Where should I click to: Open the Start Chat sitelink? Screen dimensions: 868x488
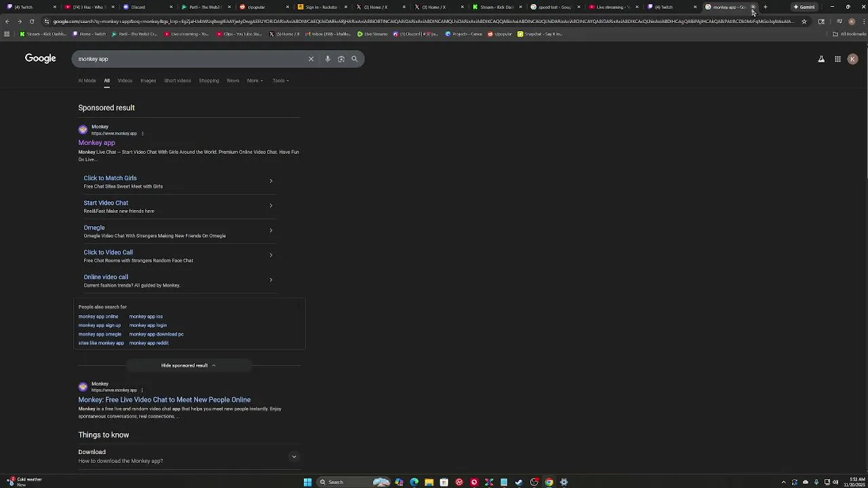[106, 203]
